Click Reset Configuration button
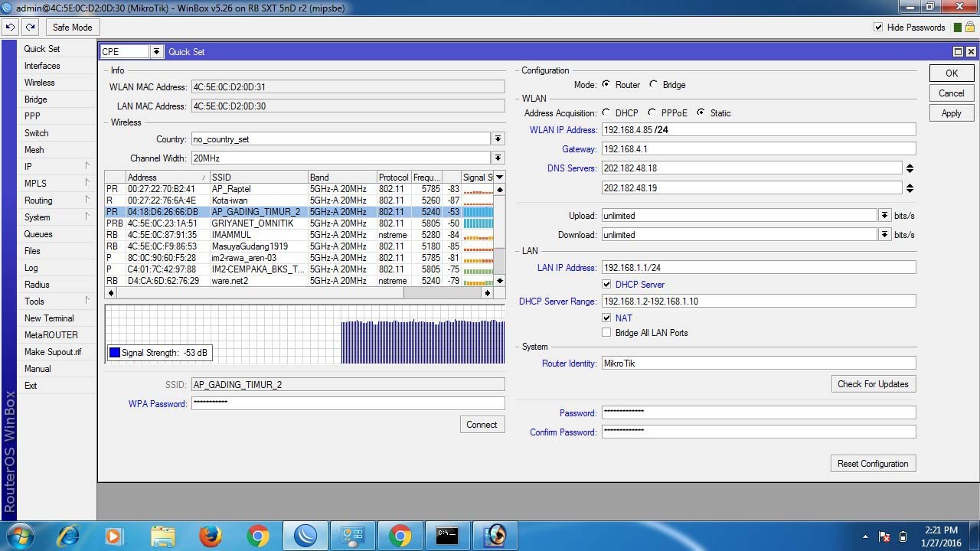 (x=873, y=464)
